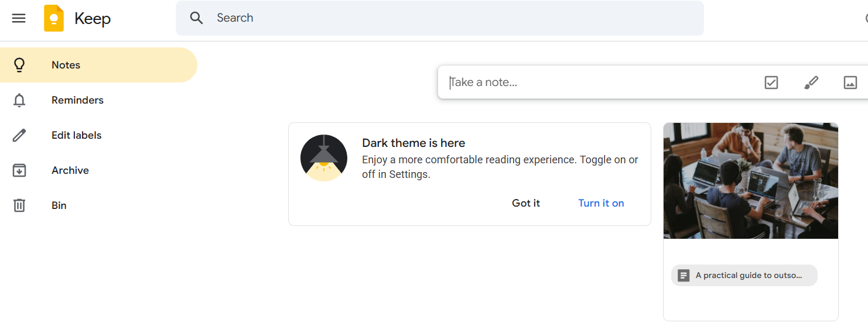Click the yellow Keep logo icon
868x326 pixels.
coord(54,18)
